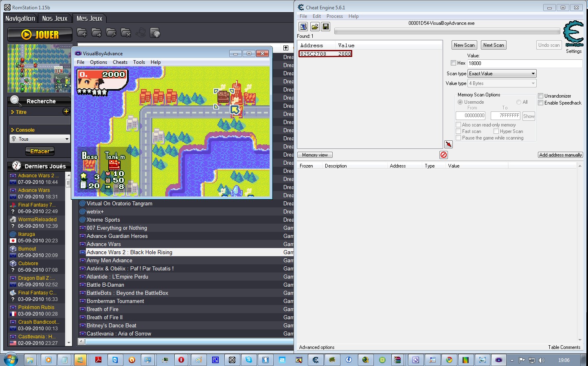The image size is (588, 366).
Task: Click the volume icon in system tray
Action: click(x=541, y=360)
